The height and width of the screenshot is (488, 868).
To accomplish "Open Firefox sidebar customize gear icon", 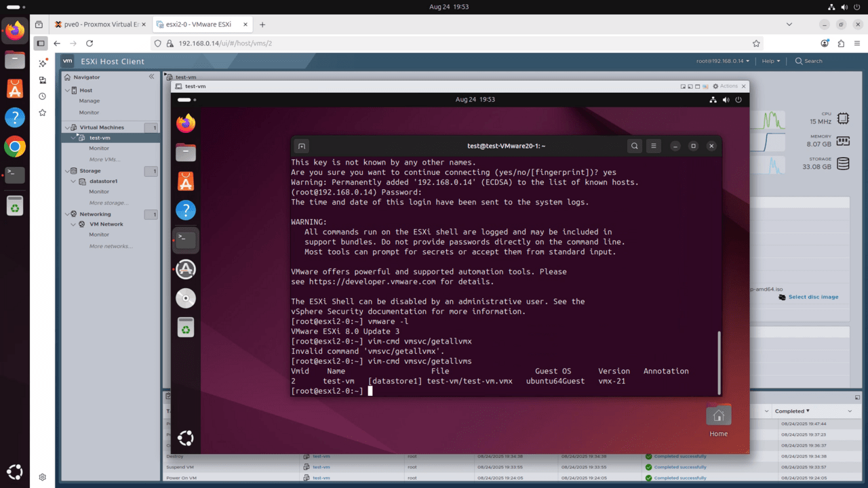I will 42,477.
